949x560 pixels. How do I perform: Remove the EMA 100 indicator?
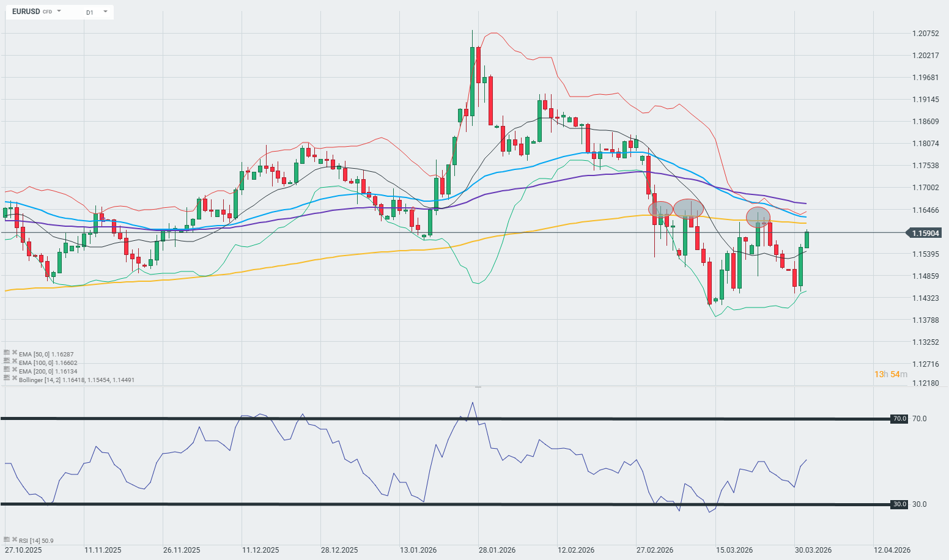[x=14, y=361]
